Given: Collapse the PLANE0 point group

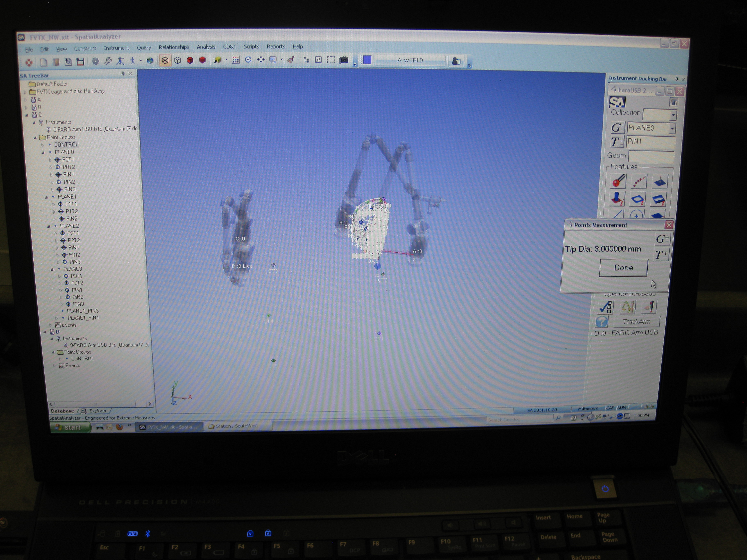Looking at the screenshot, I should (x=43, y=152).
